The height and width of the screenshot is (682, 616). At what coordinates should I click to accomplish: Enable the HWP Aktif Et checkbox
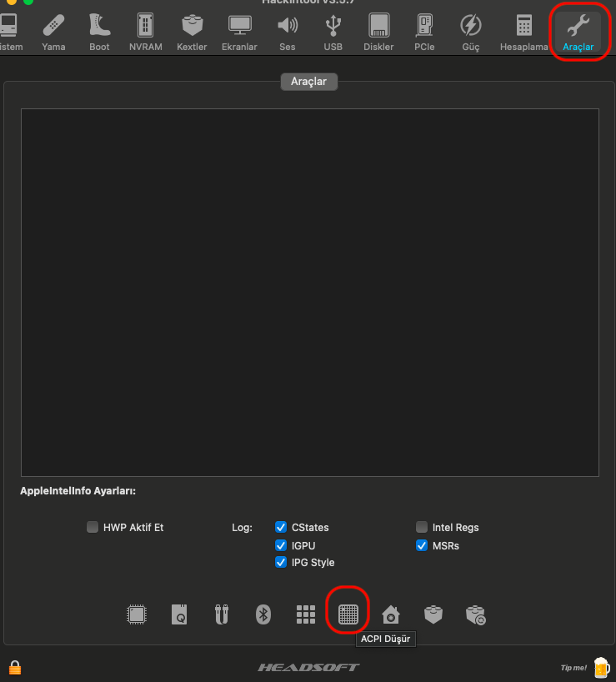pos(93,527)
